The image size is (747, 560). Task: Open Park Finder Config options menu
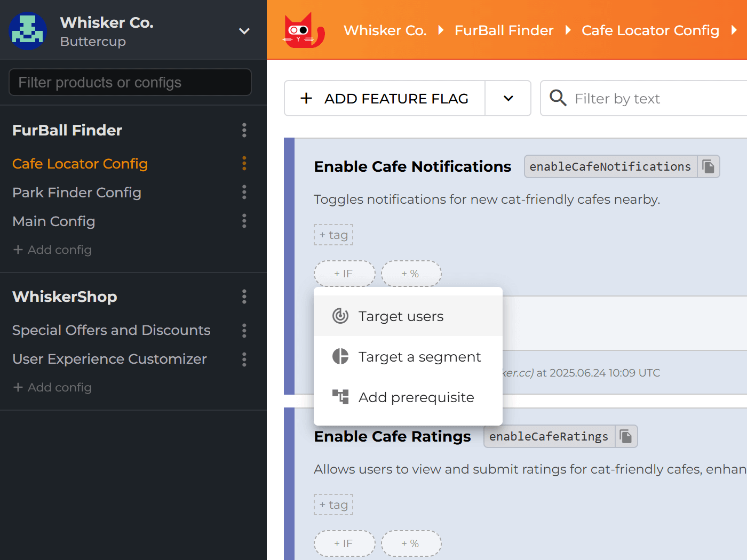click(244, 193)
